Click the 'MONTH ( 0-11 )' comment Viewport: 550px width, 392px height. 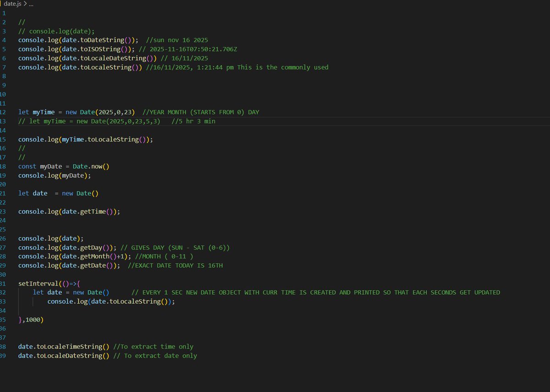[x=164, y=257]
